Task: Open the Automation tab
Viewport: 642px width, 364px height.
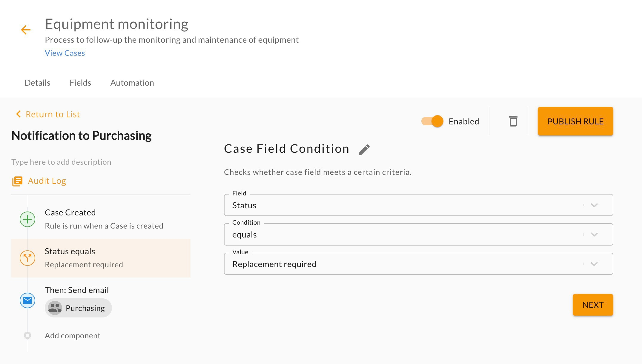Action: click(x=132, y=83)
